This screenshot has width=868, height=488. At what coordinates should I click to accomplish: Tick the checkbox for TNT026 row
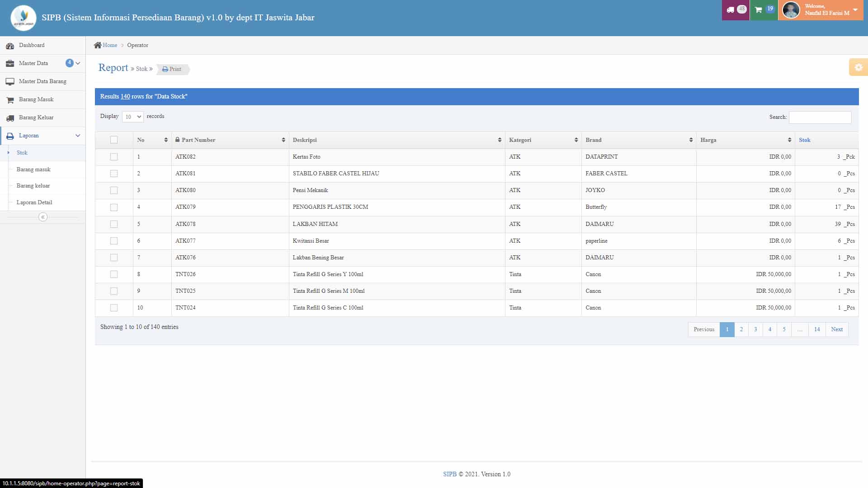click(x=114, y=274)
